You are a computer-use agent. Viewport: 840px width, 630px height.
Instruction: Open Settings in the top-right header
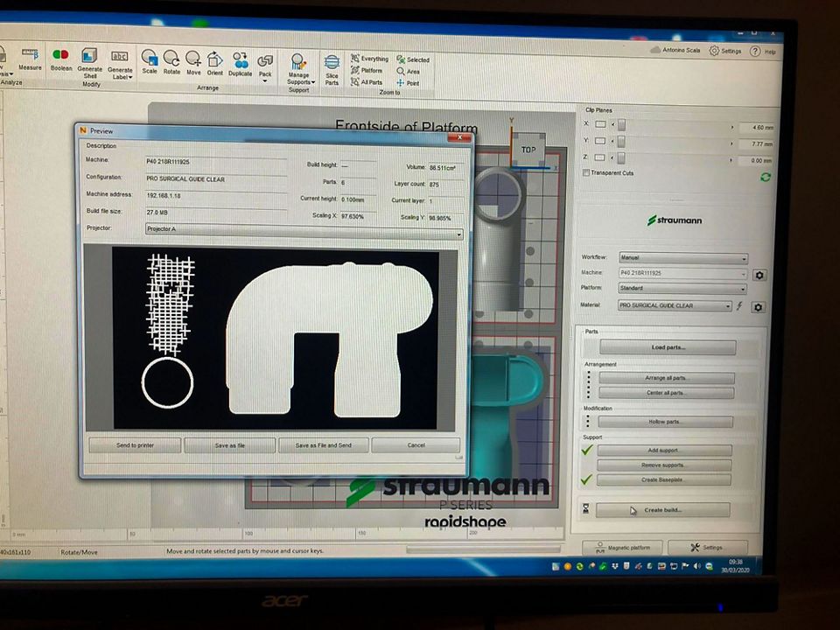click(725, 51)
